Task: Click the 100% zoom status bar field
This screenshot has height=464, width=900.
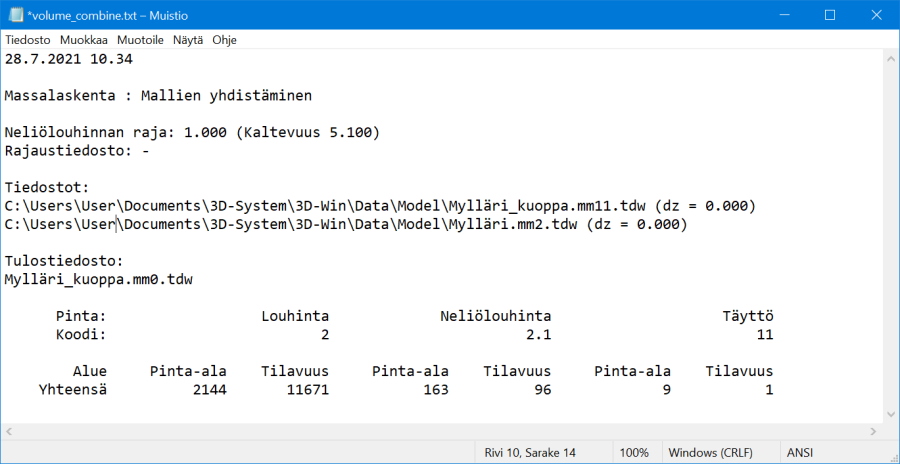Action: pyautogui.click(x=633, y=452)
